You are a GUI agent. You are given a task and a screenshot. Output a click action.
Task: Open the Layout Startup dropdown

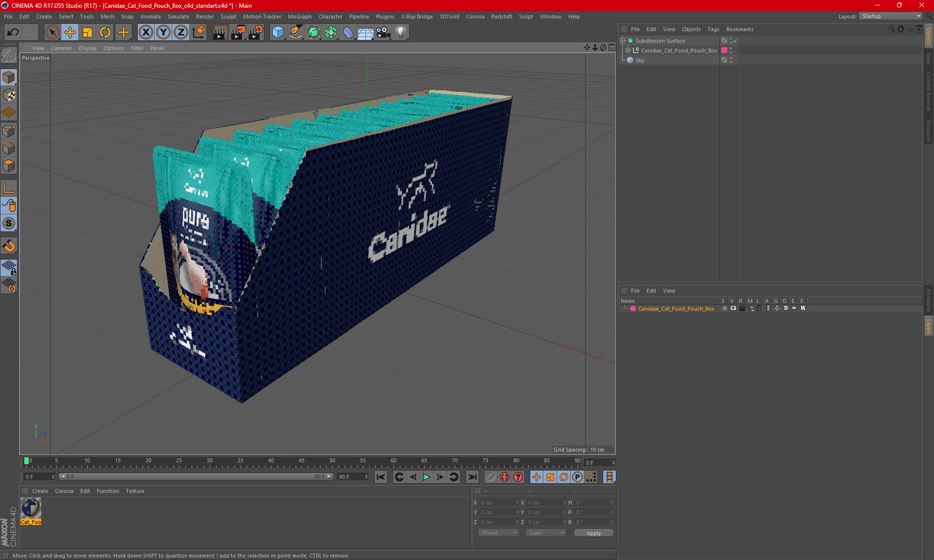click(891, 16)
